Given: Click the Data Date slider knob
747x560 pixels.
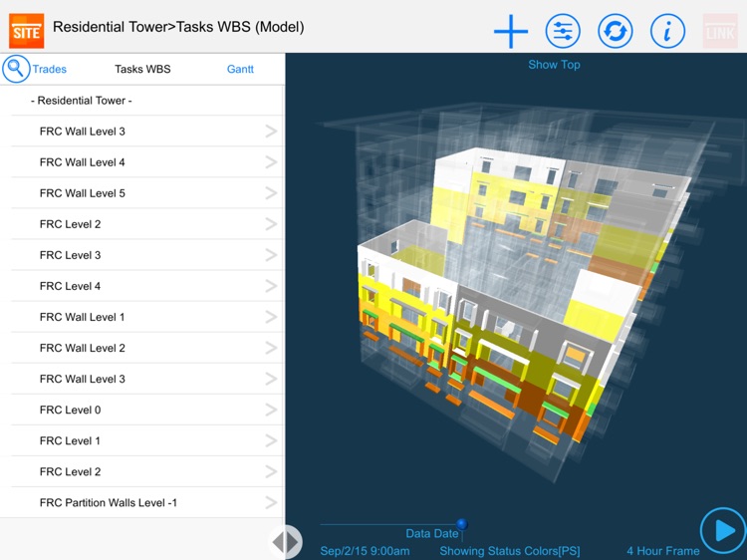Looking at the screenshot, I should pyautogui.click(x=461, y=525).
